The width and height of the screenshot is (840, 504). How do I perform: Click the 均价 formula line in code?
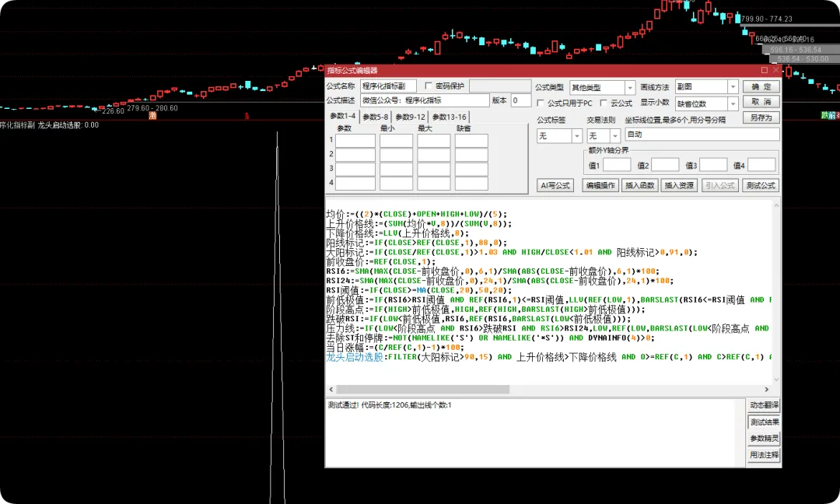click(416, 214)
